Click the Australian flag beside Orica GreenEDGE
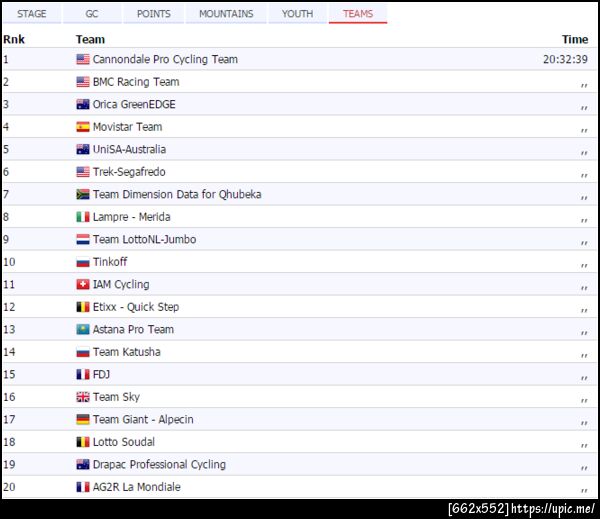The image size is (600, 519). point(83,104)
